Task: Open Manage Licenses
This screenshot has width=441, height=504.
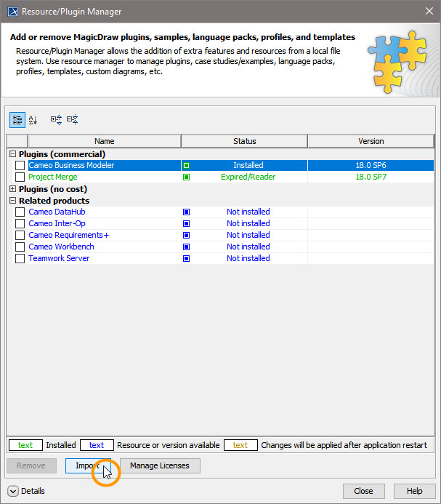Action: point(160,465)
